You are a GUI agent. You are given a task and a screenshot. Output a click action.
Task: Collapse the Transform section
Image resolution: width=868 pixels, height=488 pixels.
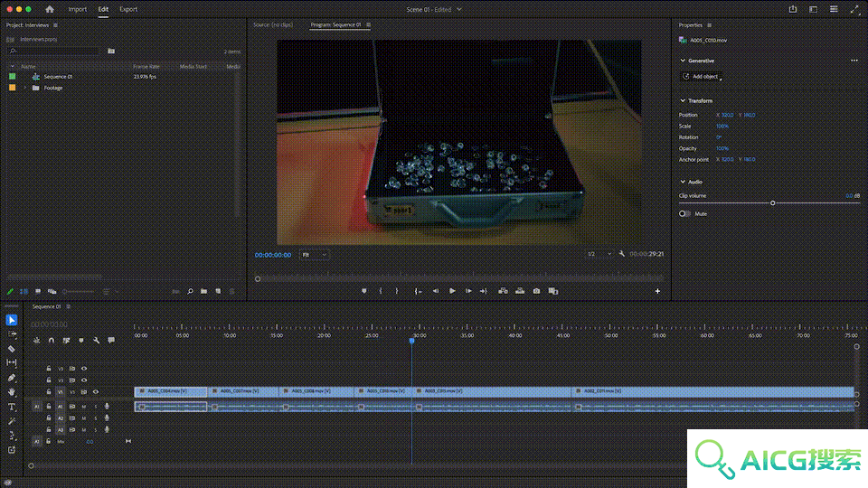pyautogui.click(x=683, y=100)
